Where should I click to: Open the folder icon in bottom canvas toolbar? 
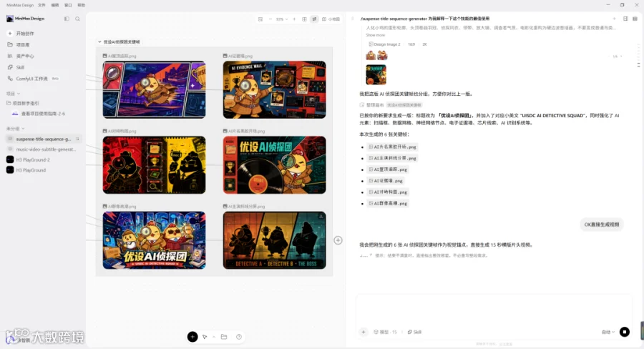click(x=224, y=337)
